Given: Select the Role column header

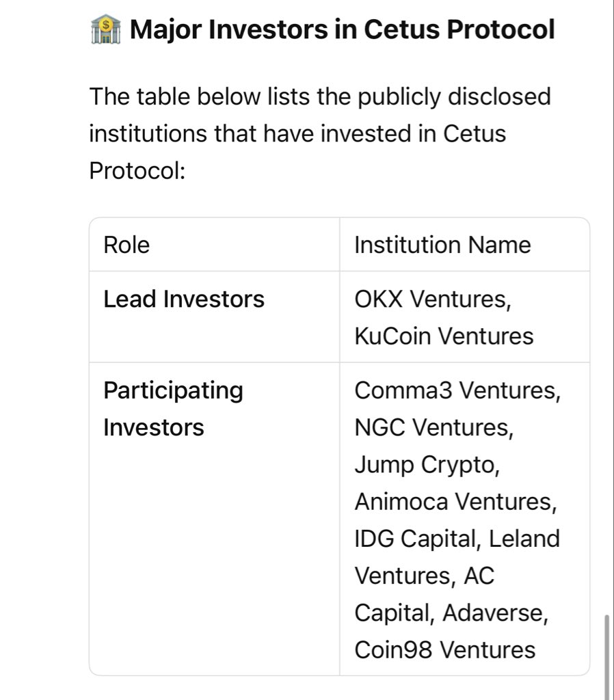Looking at the screenshot, I should [126, 245].
